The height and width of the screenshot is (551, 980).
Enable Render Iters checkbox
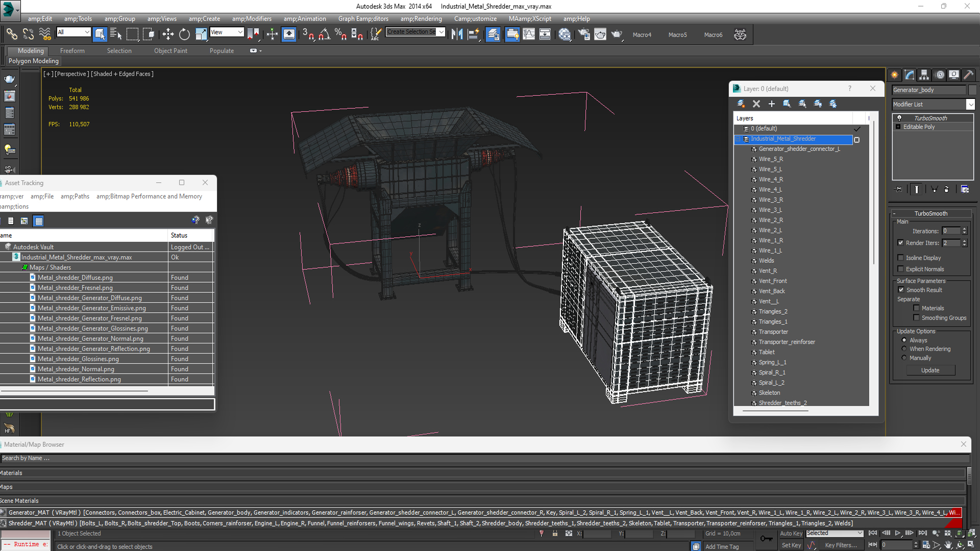click(x=900, y=243)
